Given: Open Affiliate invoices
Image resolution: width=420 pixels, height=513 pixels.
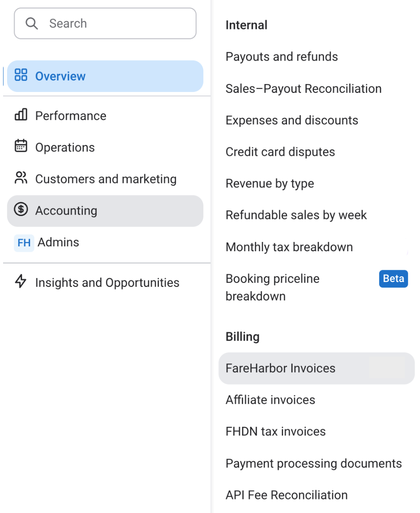Looking at the screenshot, I should tap(270, 400).
